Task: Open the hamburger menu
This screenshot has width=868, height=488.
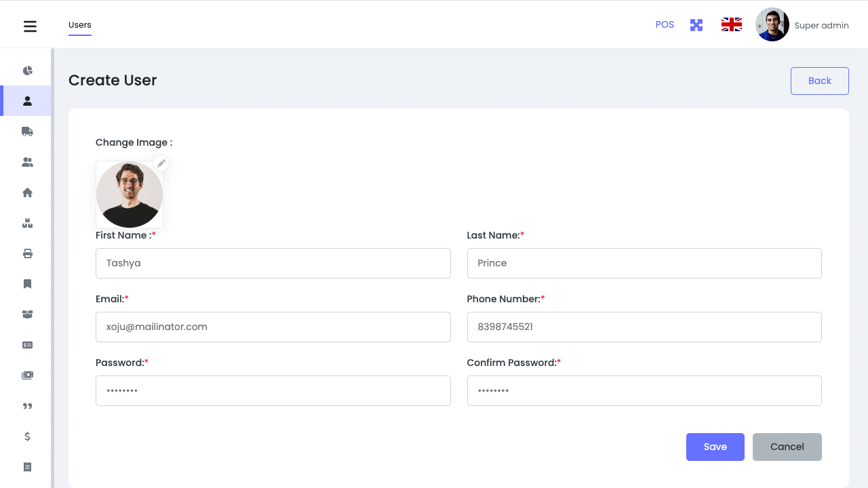Action: pos(30,26)
